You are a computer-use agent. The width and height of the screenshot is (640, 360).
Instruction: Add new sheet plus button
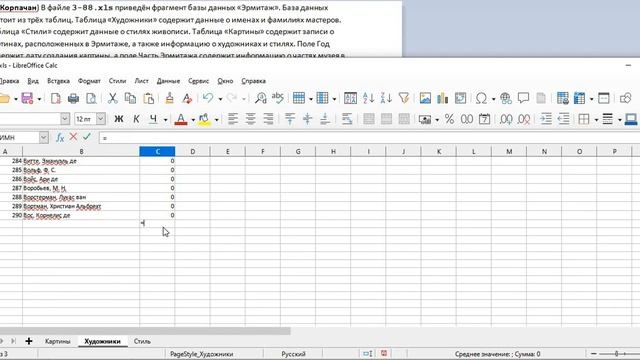[x=29, y=341]
